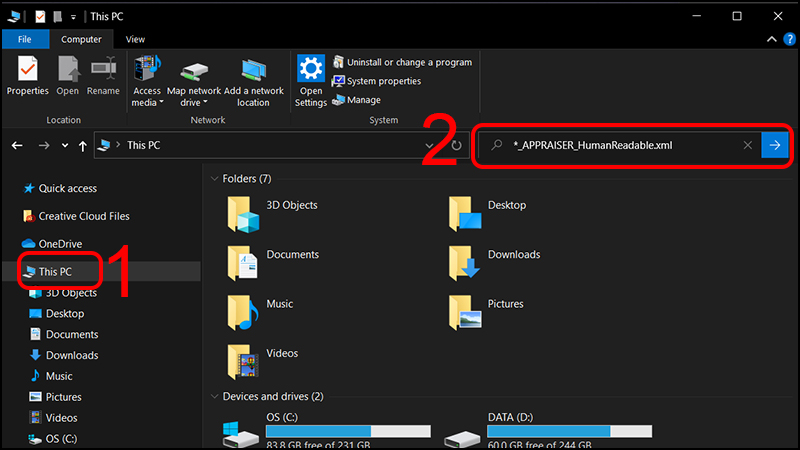Viewport: 800px width, 450px height.
Task: Click the search input field
Action: [620, 145]
